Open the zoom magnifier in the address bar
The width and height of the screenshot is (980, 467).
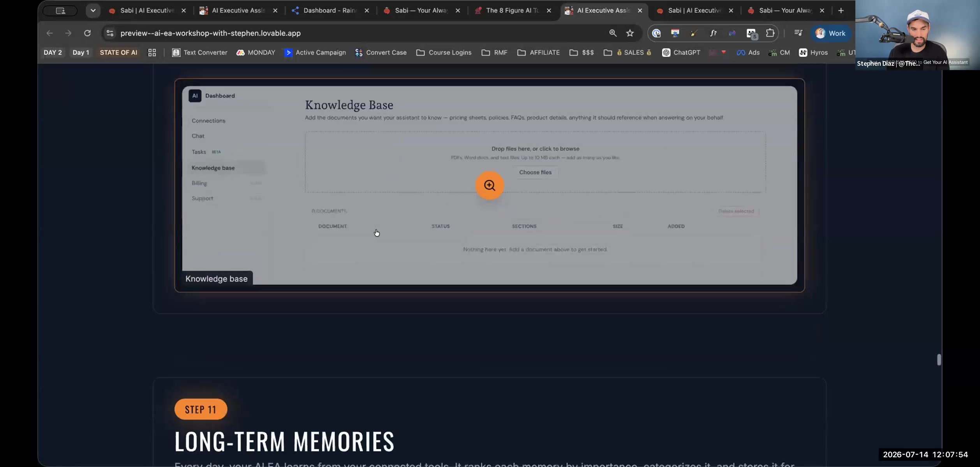click(613, 33)
